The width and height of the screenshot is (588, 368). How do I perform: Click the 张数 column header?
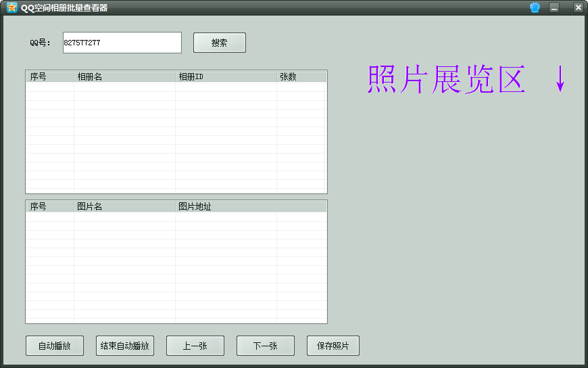pyautogui.click(x=301, y=76)
